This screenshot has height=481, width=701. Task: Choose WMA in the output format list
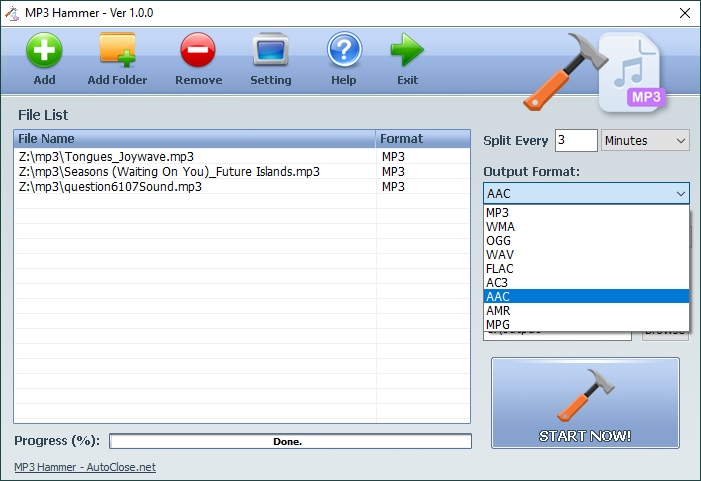586,227
